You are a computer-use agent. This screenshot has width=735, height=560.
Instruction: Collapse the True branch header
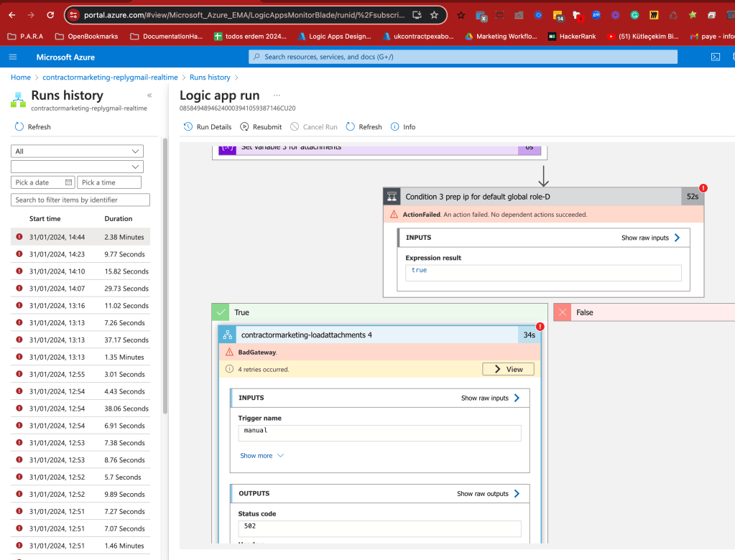tap(379, 312)
